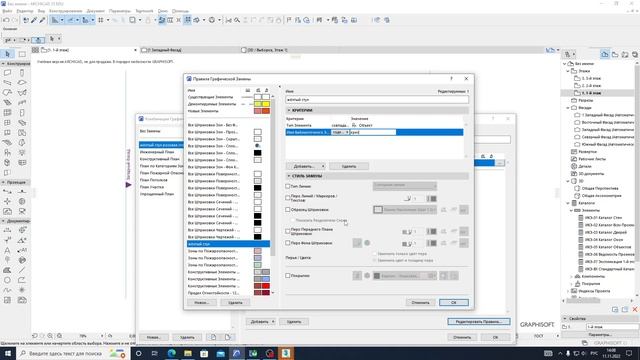Screen dimensions: 640x360
Task: Open the Layout Book in the navigator
Action: point(625,54)
